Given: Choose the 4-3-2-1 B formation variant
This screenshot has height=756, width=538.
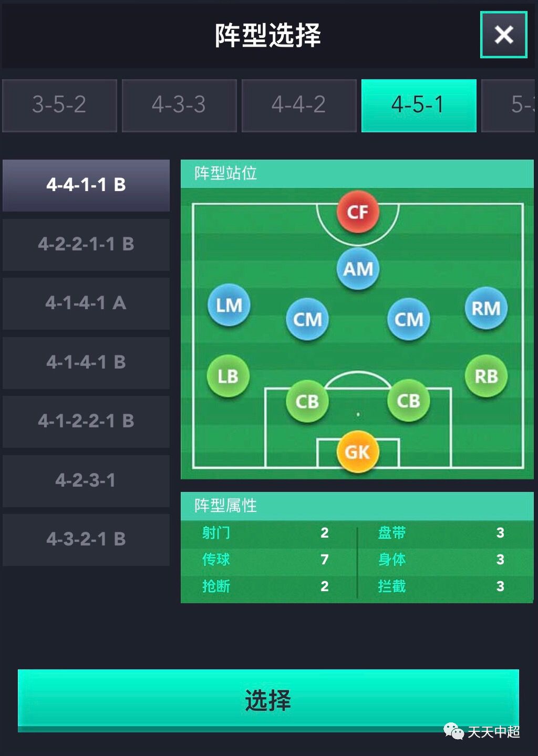Looking at the screenshot, I should tap(86, 539).
